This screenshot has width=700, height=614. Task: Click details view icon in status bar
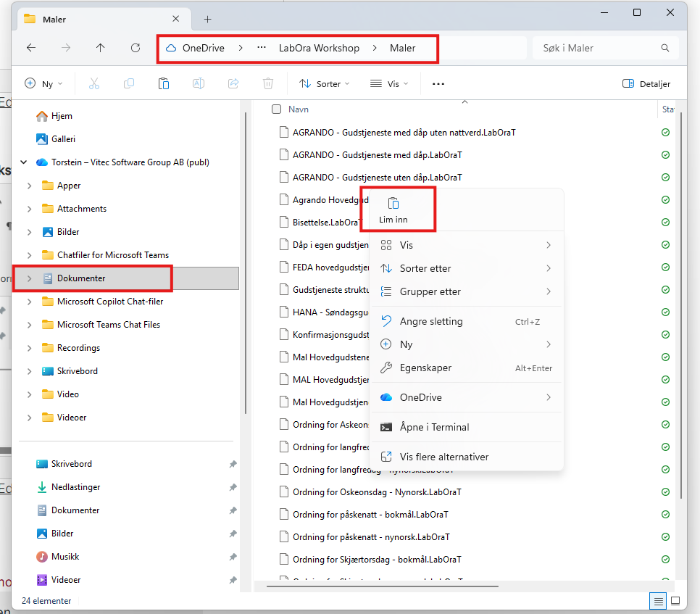point(658,601)
